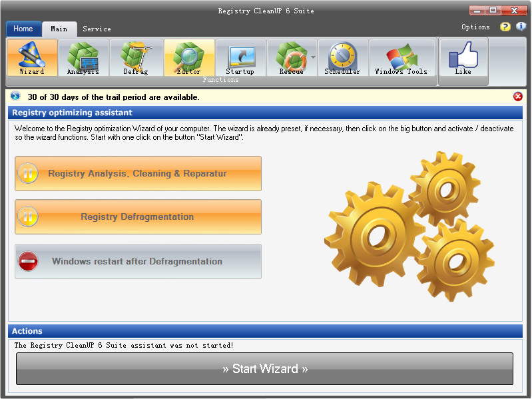Open the Wizard function in ribbon
The image size is (532, 399).
(31, 57)
